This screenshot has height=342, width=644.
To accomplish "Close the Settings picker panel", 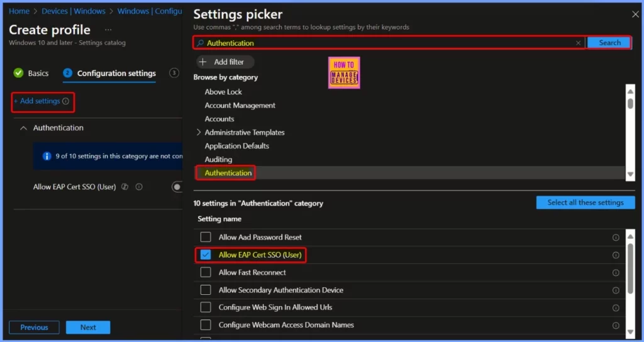I will click(635, 14).
